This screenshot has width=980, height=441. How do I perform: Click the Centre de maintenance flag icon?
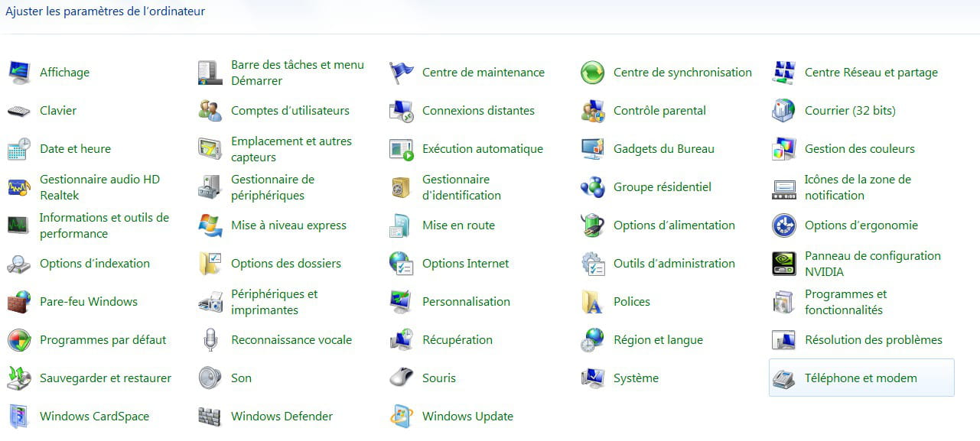tap(402, 73)
